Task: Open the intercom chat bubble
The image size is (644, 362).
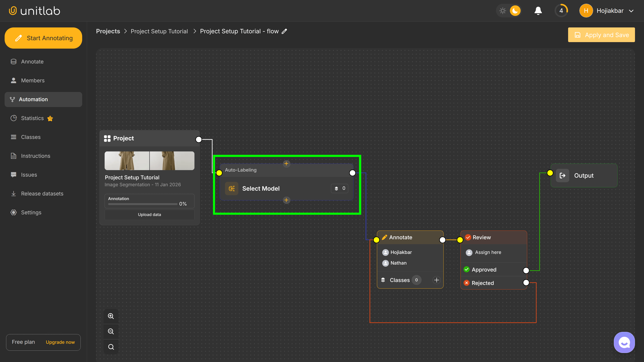Action: point(624,342)
